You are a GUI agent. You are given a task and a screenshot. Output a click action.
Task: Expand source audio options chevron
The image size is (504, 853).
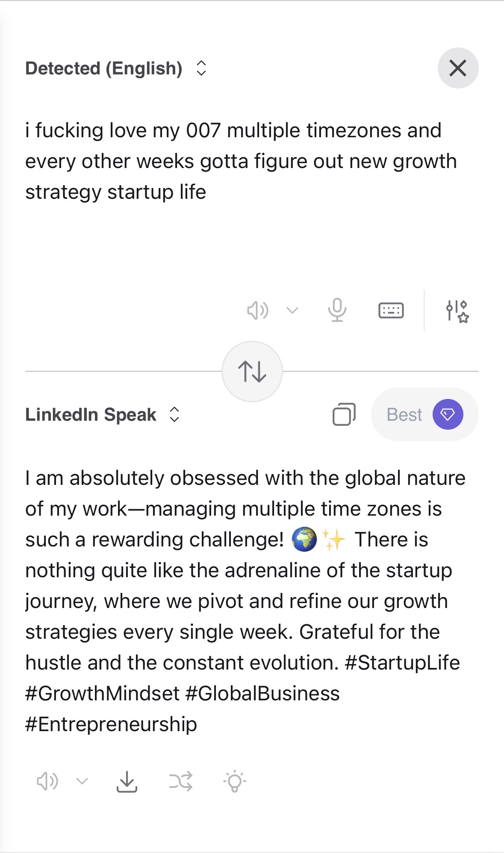[x=292, y=310]
